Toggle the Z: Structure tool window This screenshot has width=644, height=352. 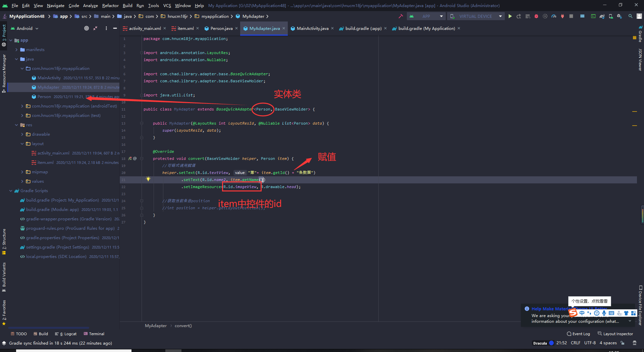tap(4, 241)
